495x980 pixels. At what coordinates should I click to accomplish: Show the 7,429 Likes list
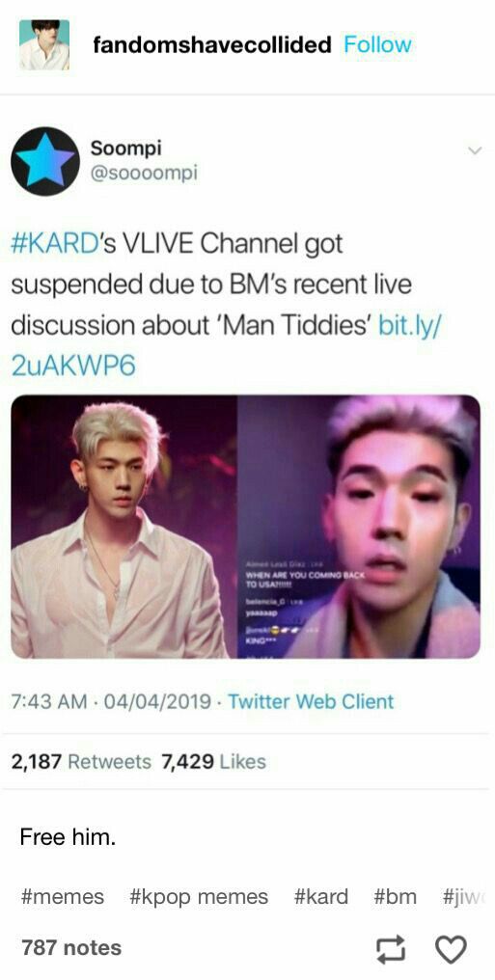click(214, 761)
